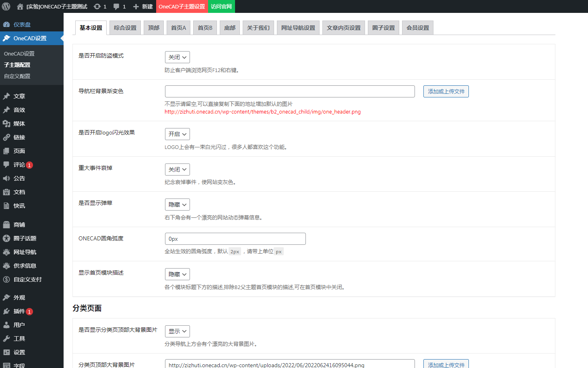Switch to the 首页B tab
Screen dimensions: 588x368
pos(205,28)
